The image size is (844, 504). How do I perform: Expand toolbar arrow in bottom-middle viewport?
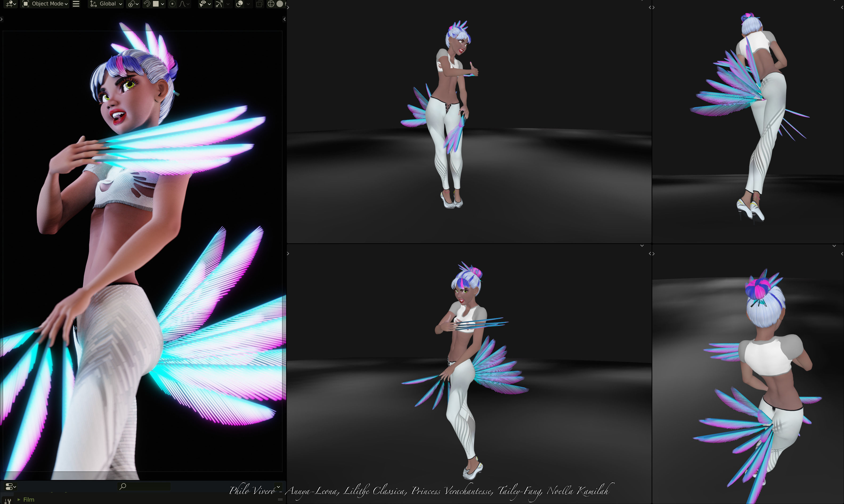288,254
